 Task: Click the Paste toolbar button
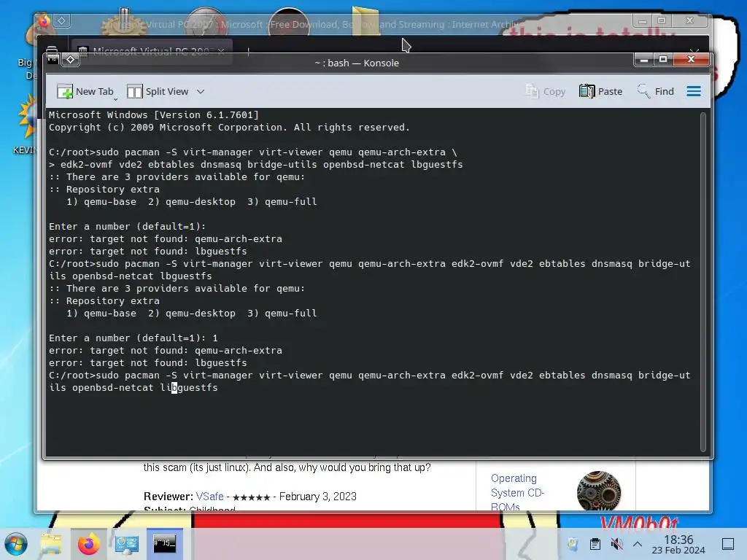click(601, 91)
